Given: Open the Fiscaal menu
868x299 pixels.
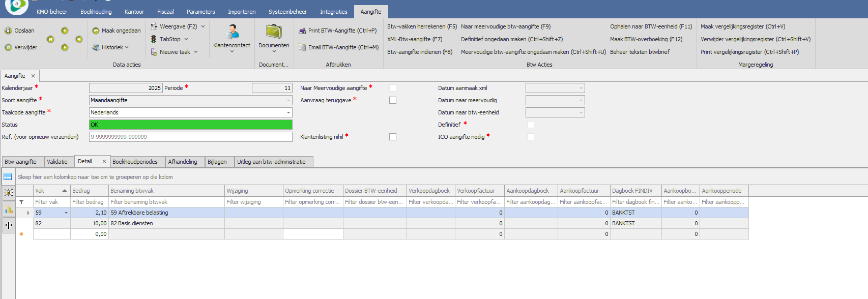Looking at the screenshot, I should tap(165, 12).
